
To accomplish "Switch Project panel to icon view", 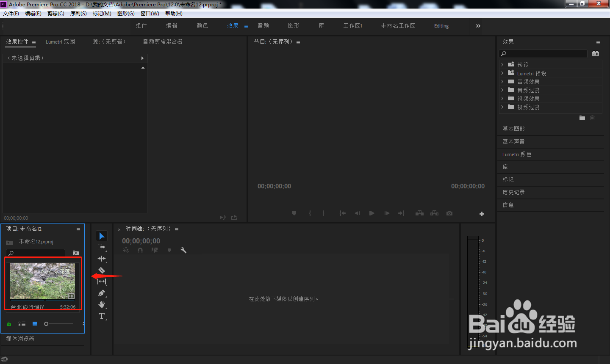I will (x=35, y=324).
